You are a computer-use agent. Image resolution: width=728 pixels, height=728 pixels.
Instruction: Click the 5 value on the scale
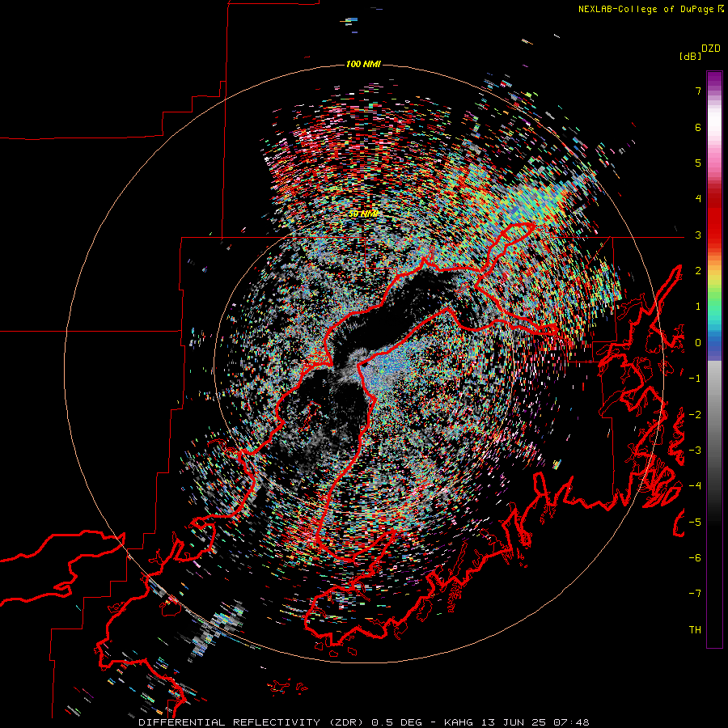(698, 163)
